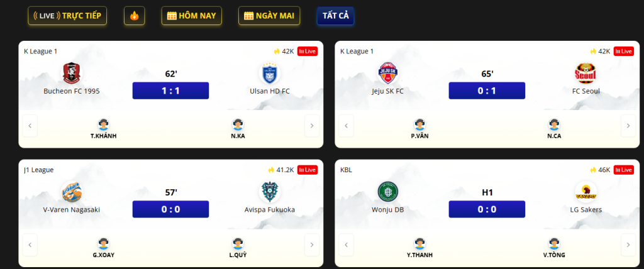
Task: Select commentator T.KHÁNH avatar
Action: 104,124
